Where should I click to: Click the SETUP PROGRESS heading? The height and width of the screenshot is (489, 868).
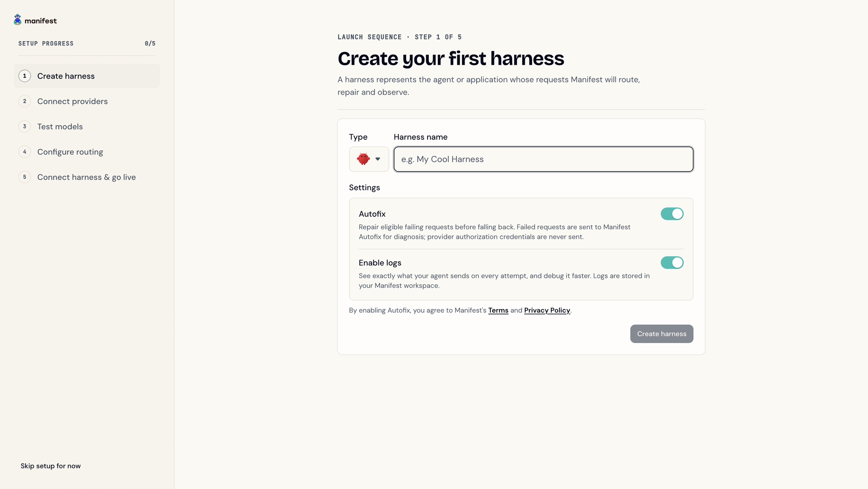pos(46,43)
